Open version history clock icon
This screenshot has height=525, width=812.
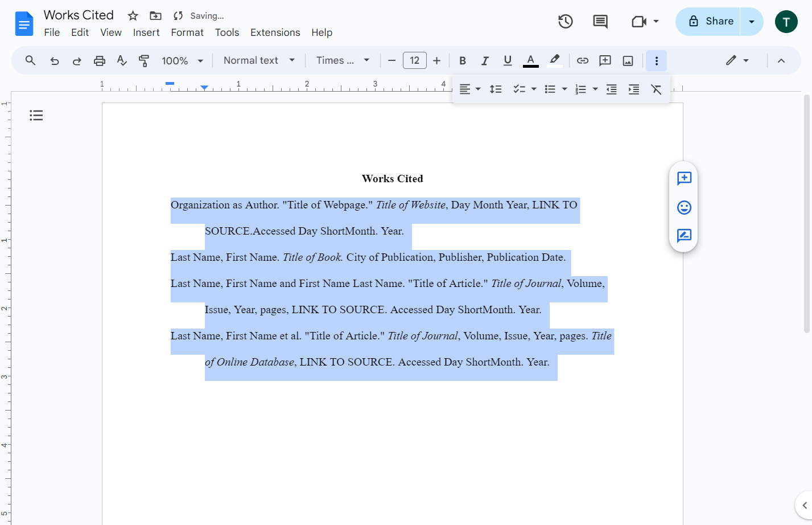[566, 22]
